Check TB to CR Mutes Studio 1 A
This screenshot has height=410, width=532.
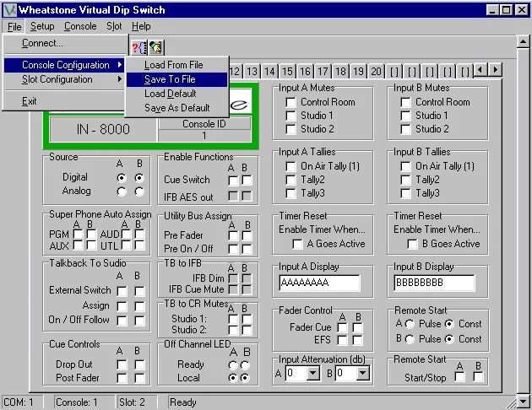click(233, 319)
